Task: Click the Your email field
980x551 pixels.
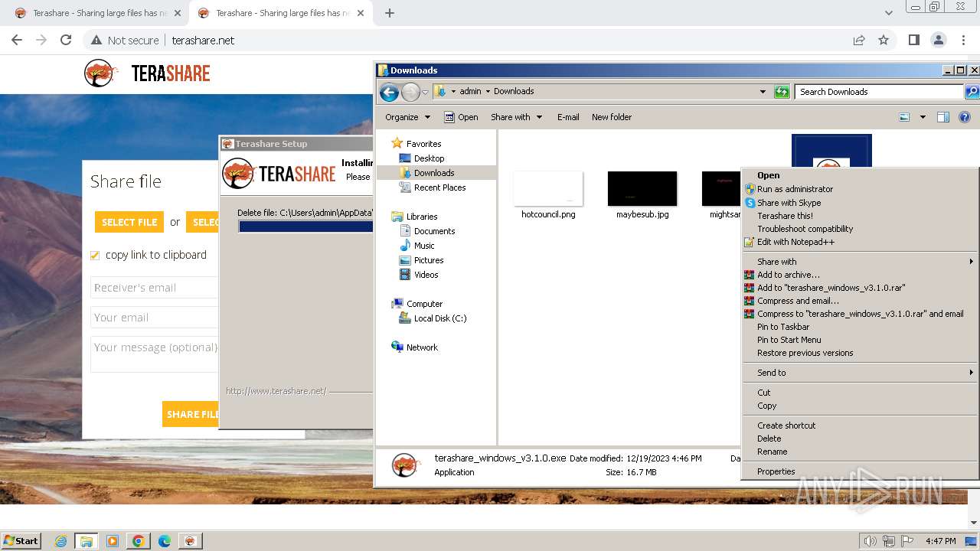Action: [155, 318]
